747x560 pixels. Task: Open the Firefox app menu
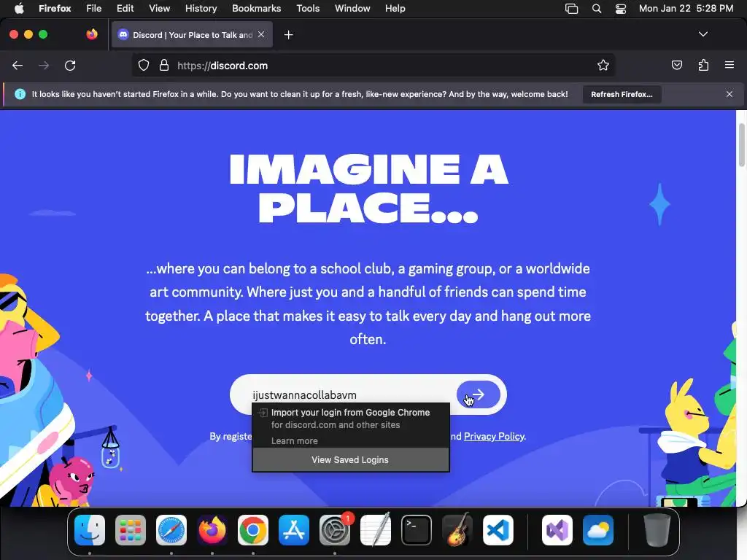coord(55,9)
